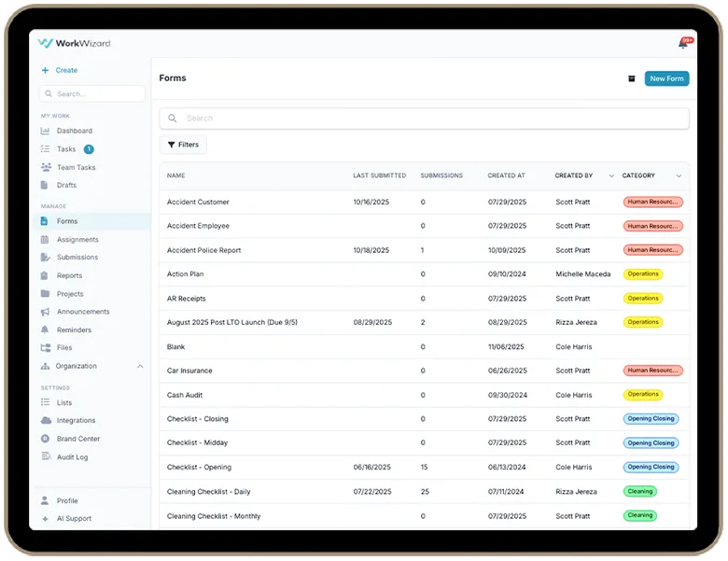Open the Create option in sidebar

tap(65, 70)
